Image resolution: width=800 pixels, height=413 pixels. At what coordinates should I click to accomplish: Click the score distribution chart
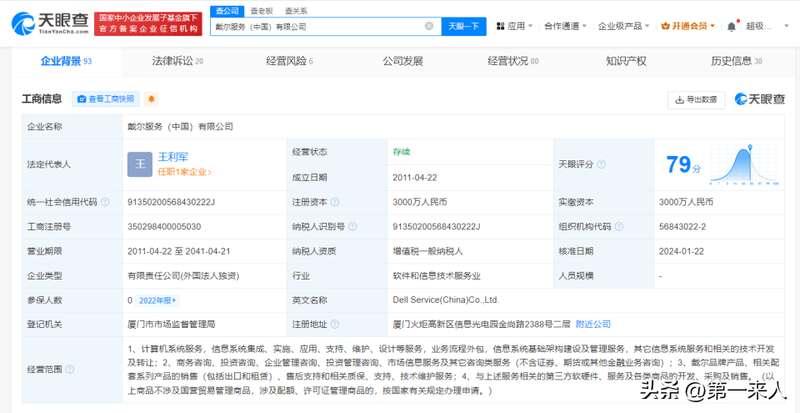point(744,164)
